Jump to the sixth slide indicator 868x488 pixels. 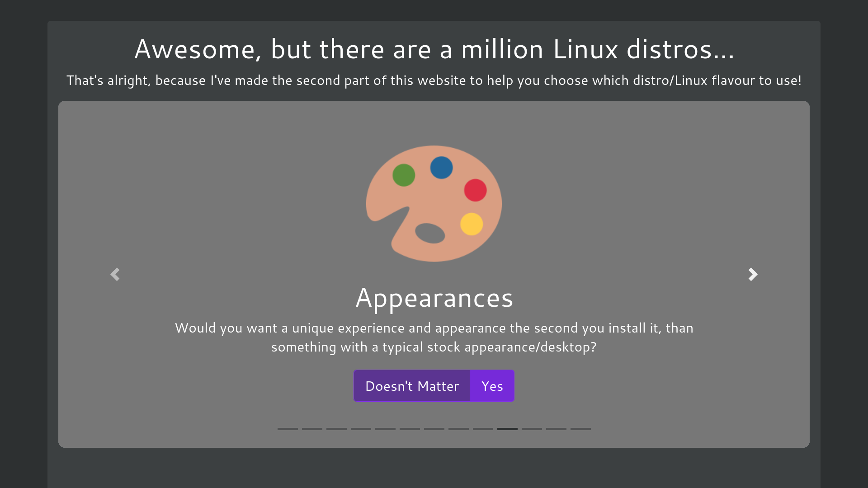tap(410, 429)
